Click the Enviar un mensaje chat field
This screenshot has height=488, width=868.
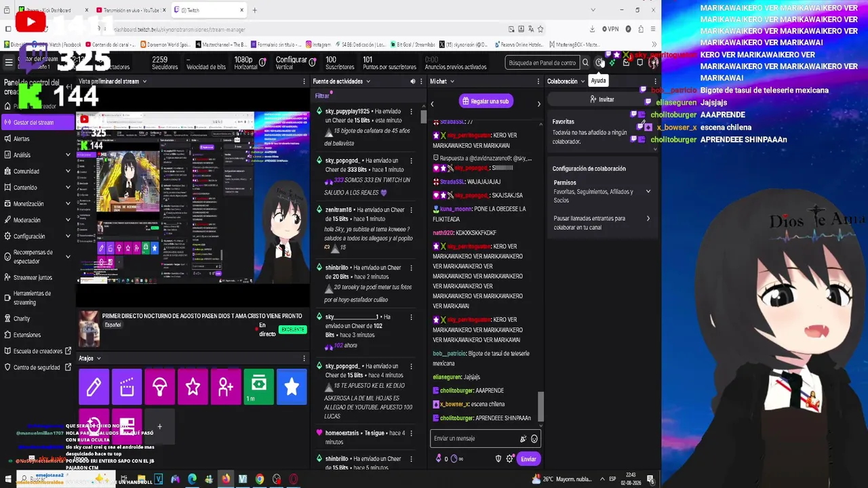(x=486, y=439)
